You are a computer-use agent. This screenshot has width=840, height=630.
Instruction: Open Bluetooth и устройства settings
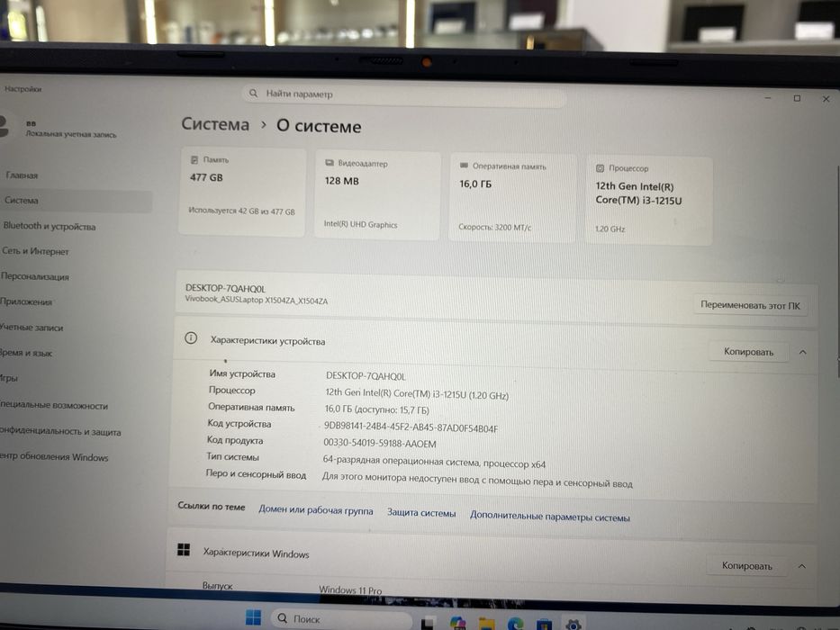50,226
